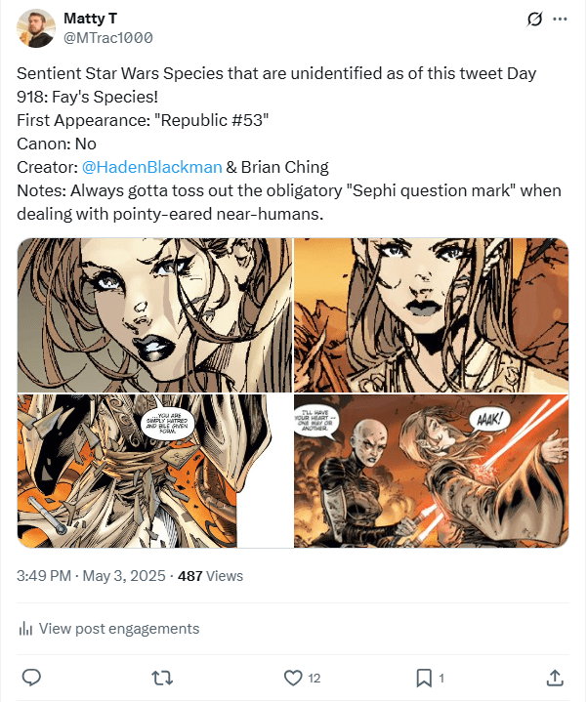Click the @MTrac1000 handle
Image resolution: width=588 pixels, height=702 pixels.
[107, 37]
